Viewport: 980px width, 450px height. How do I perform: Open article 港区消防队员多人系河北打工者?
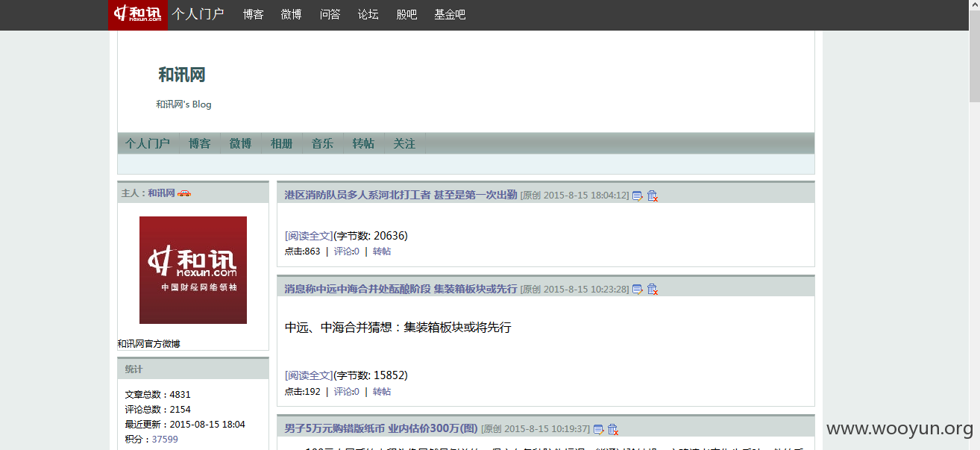(x=401, y=195)
